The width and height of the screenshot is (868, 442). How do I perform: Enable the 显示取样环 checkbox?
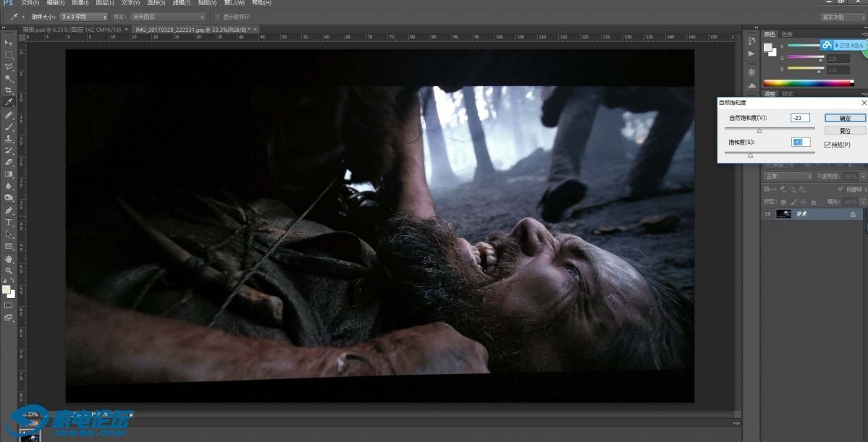(219, 17)
